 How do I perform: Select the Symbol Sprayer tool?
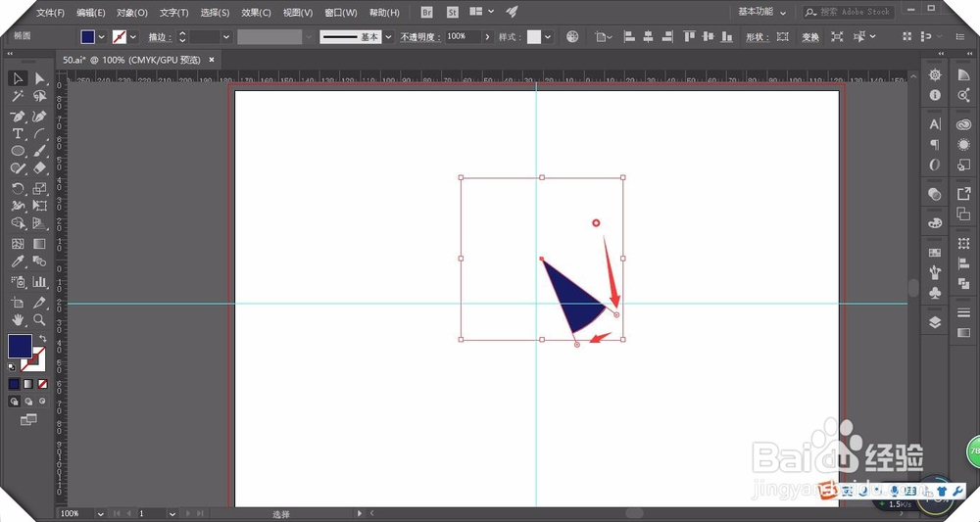18,282
